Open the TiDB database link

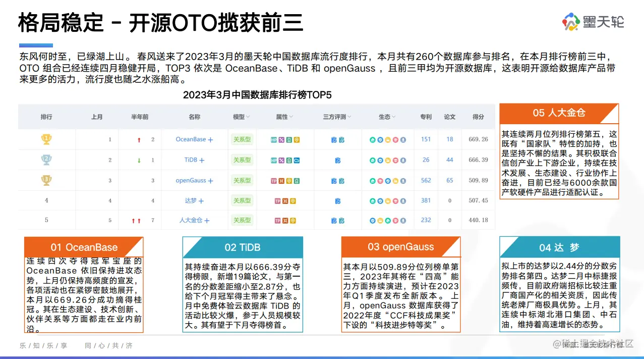191,160
